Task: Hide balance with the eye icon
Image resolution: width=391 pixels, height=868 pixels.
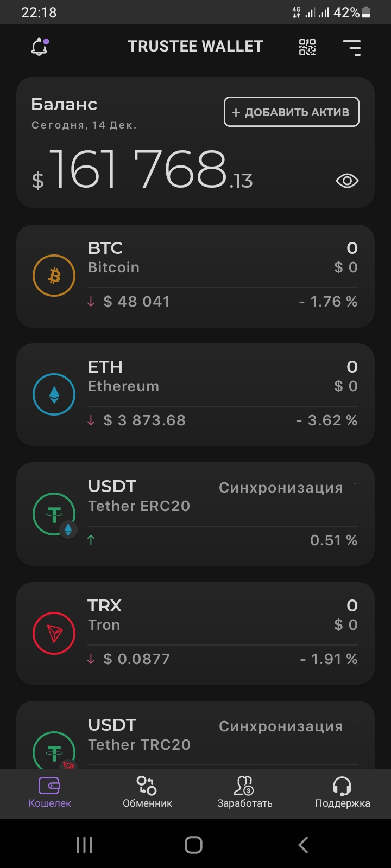Action: pos(347,181)
